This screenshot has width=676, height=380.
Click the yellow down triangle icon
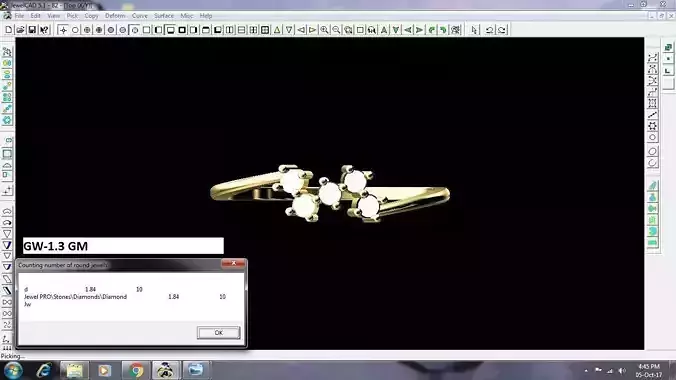click(289, 30)
